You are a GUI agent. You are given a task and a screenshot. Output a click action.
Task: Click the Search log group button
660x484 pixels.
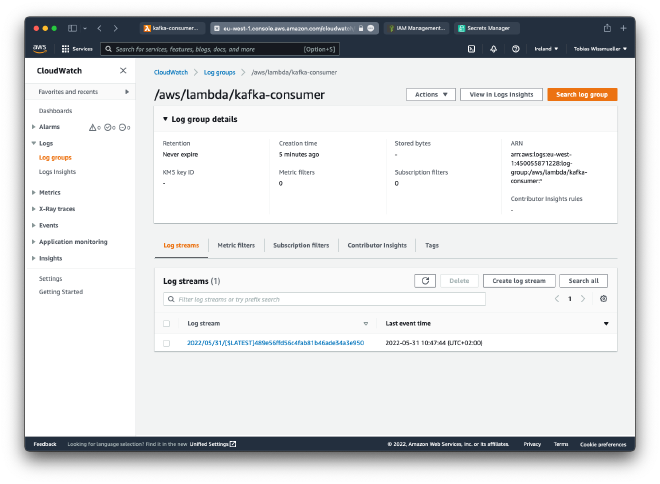[582, 94]
